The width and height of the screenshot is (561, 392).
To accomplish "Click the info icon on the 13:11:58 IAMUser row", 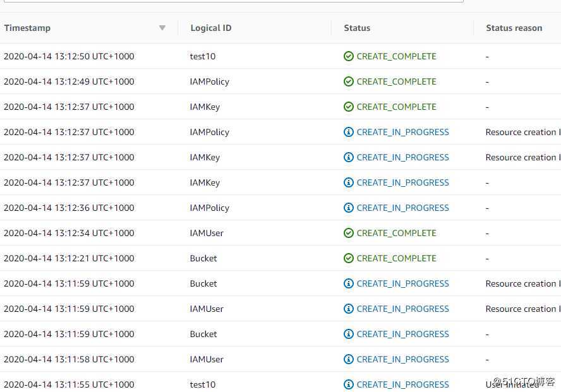I will 349,359.
